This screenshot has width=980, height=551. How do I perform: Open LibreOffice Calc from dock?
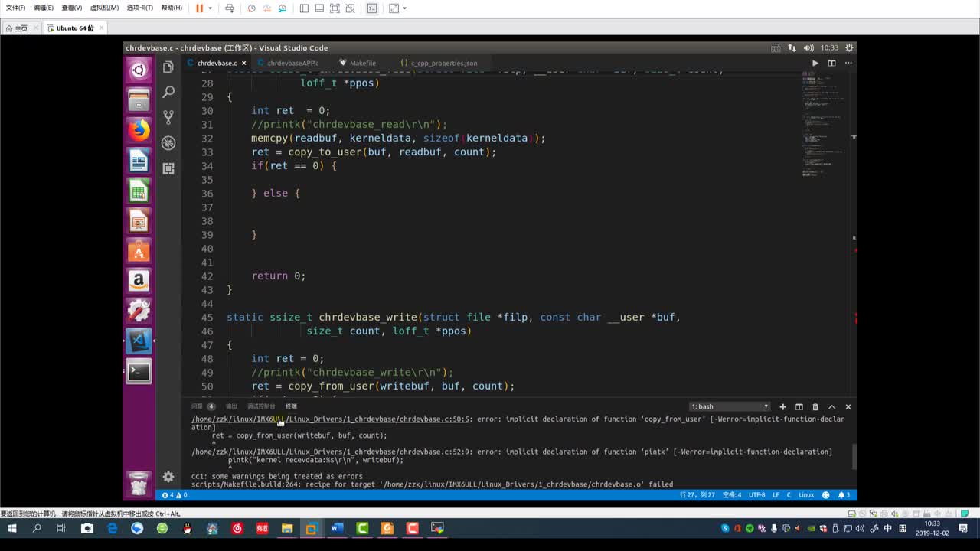click(x=139, y=191)
